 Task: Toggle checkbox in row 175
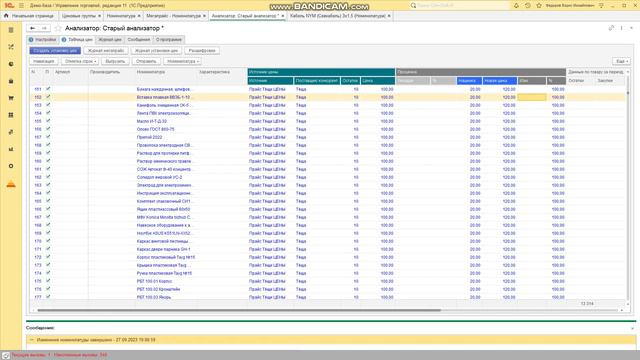[x=48, y=281]
